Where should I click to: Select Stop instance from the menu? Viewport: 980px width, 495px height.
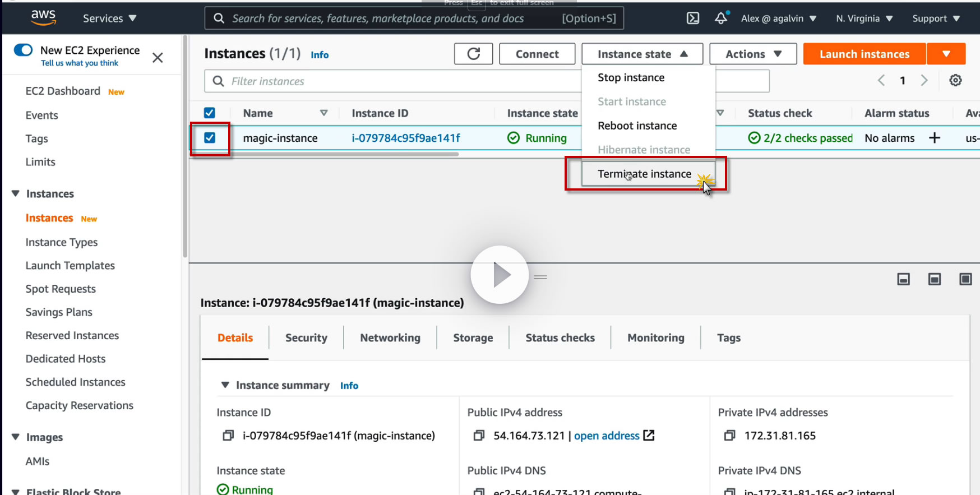(x=648, y=78)
